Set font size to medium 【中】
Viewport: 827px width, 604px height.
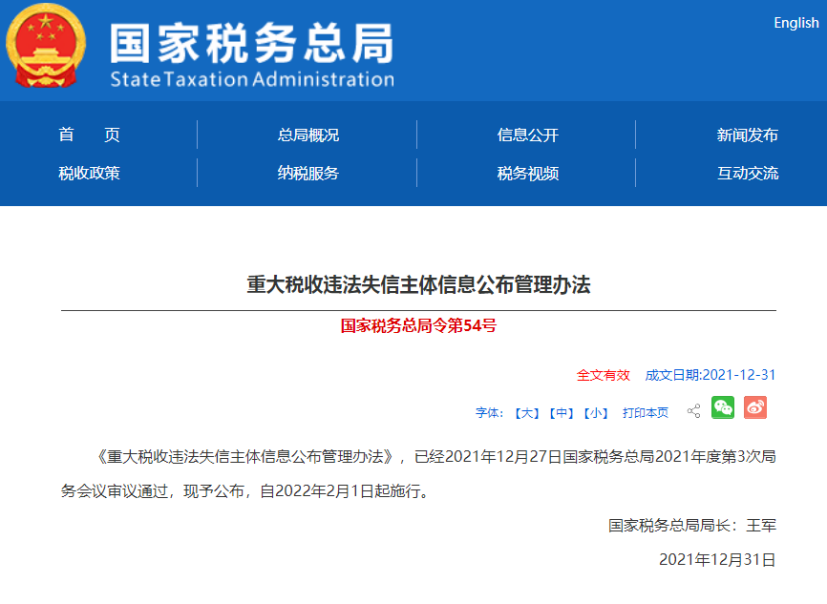tap(562, 412)
